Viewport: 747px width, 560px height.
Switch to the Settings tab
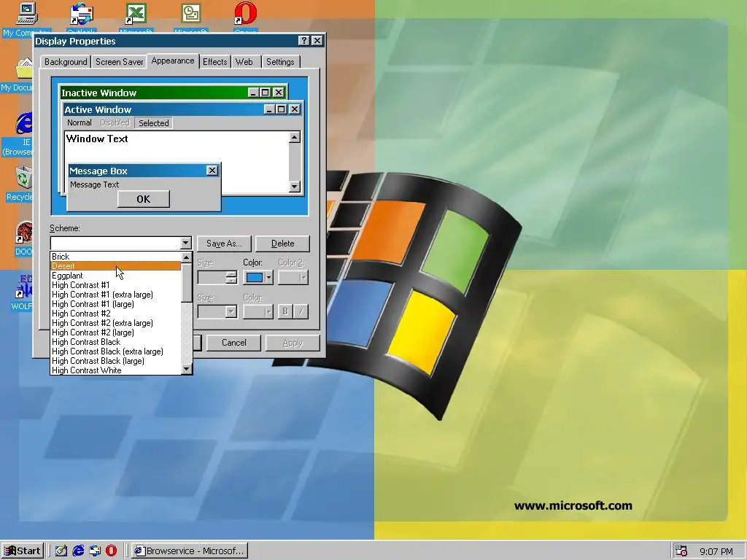point(280,62)
